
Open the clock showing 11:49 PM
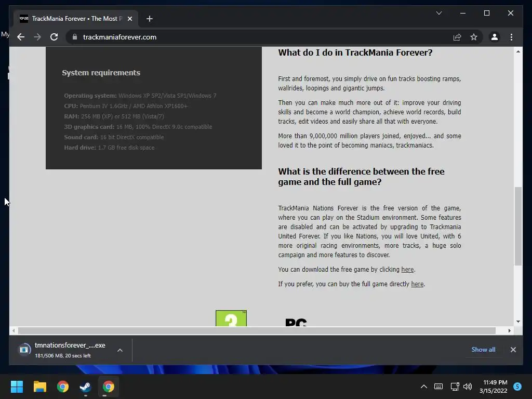pyautogui.click(x=494, y=387)
